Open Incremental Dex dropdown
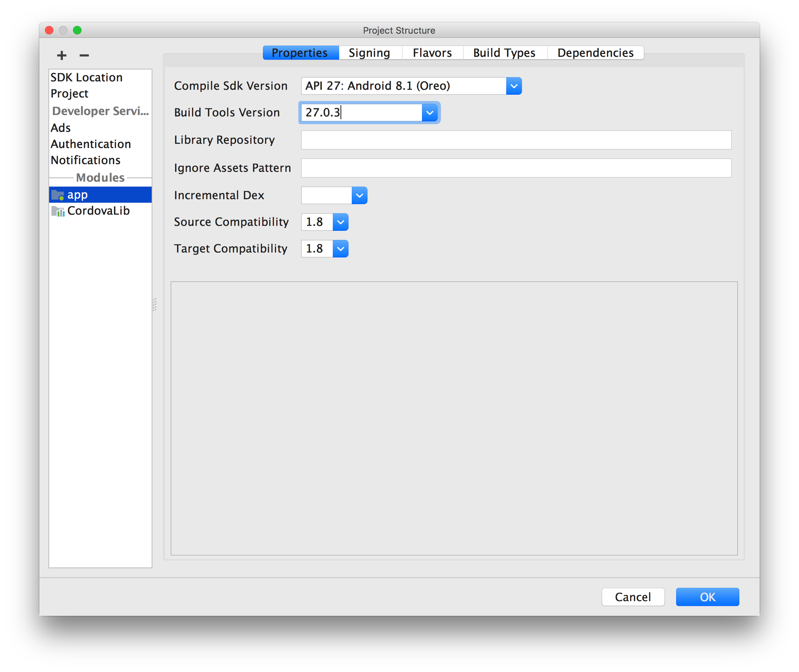This screenshot has width=799, height=672. click(359, 195)
